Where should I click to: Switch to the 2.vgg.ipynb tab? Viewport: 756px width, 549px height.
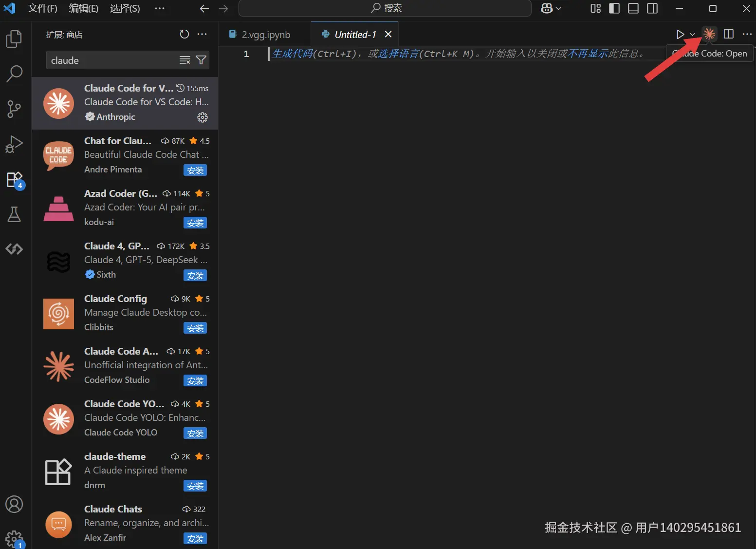tap(264, 35)
